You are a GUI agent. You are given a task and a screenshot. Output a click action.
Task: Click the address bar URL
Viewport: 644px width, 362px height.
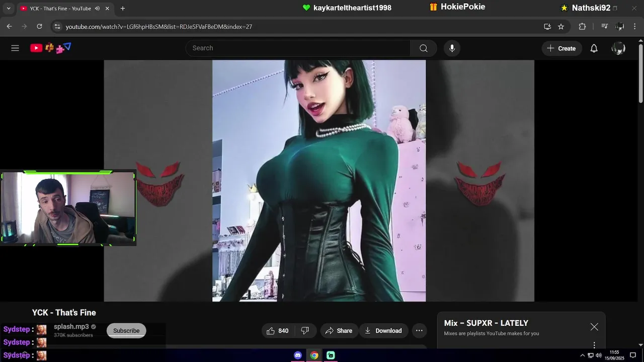[159, 27]
